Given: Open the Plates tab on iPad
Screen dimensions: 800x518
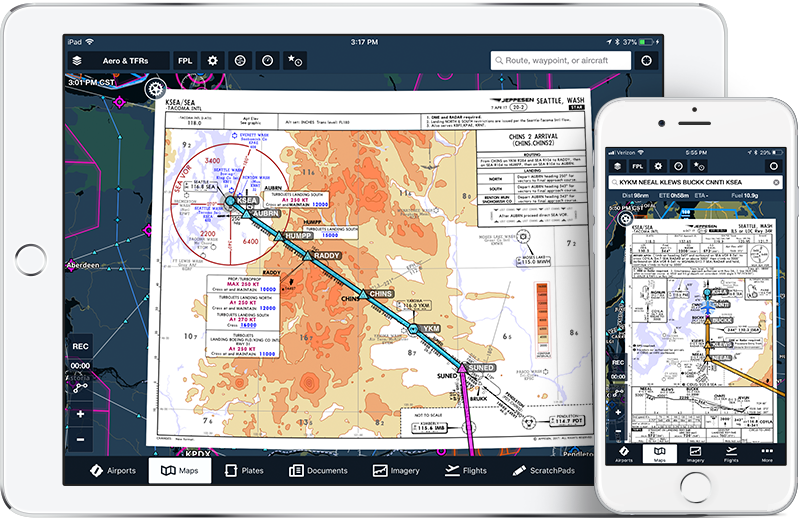Looking at the screenshot, I should pyautogui.click(x=245, y=470).
